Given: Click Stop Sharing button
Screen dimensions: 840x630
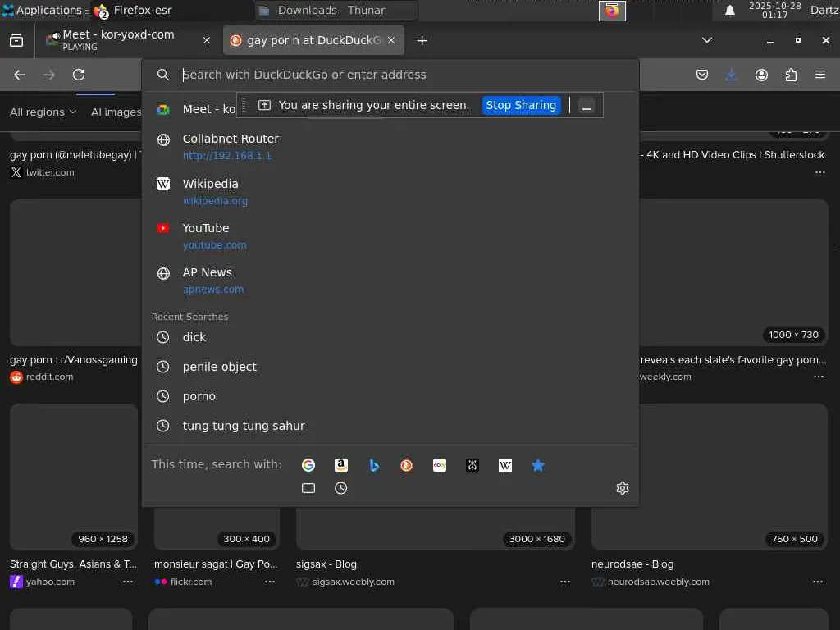Looking at the screenshot, I should tap(521, 106).
